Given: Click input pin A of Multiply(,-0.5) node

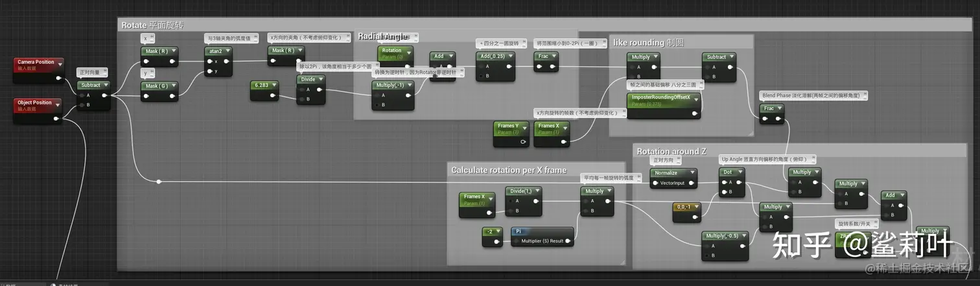Looking at the screenshot, I should [x=706, y=246].
